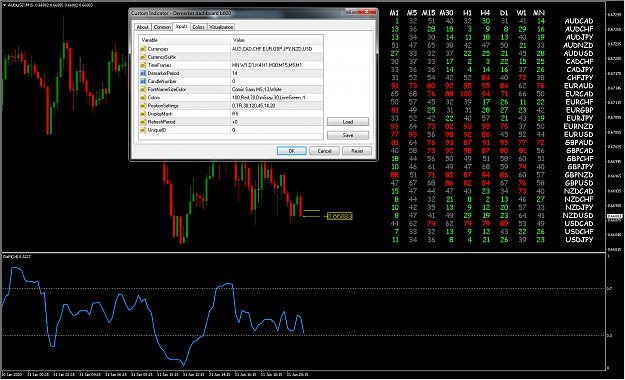Click the 'M1' dashboard column header

pyautogui.click(x=394, y=13)
